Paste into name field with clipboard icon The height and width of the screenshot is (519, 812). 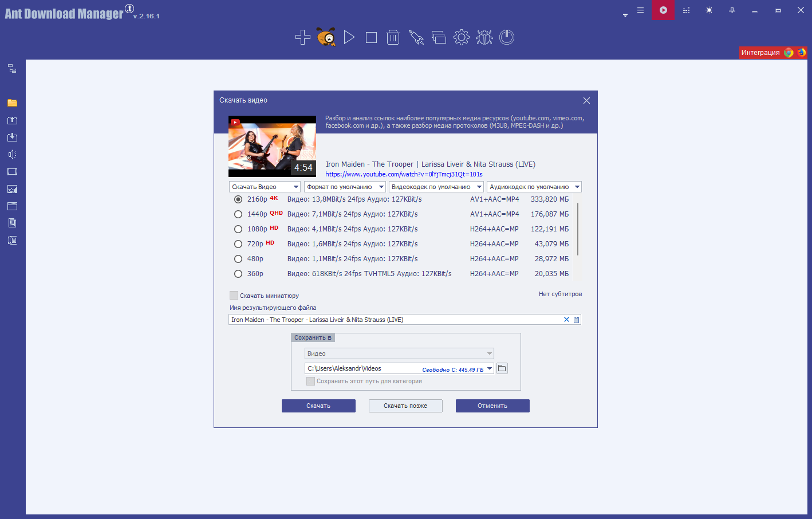[x=576, y=320]
